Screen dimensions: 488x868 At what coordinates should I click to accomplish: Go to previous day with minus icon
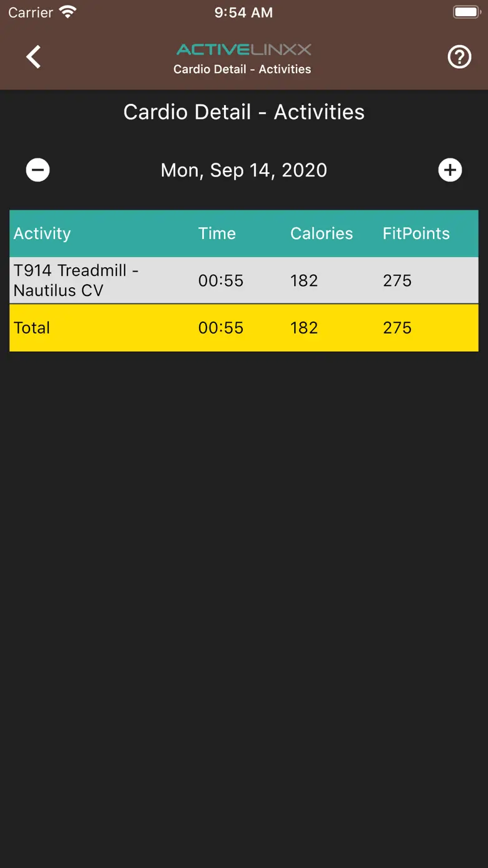coord(38,170)
